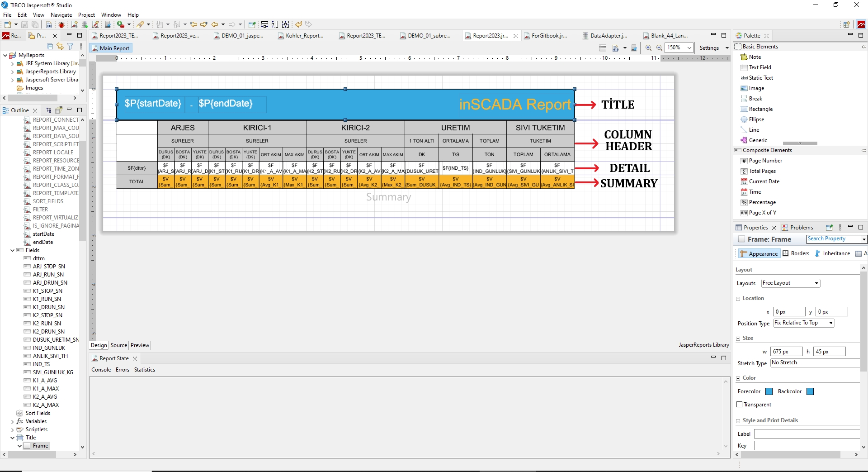Select the Image palette element
Image resolution: width=868 pixels, height=472 pixels.
pyautogui.click(x=756, y=88)
